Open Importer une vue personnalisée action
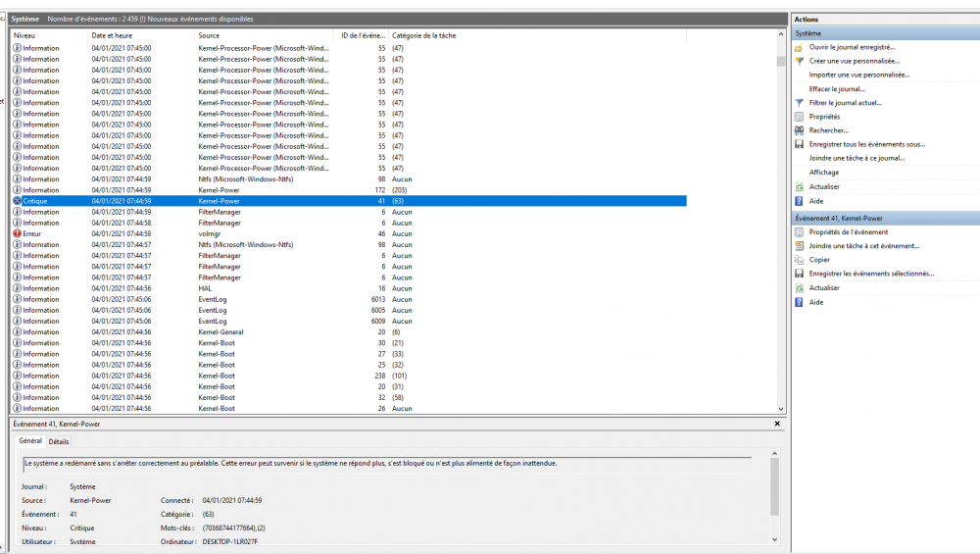This screenshot has height=554, width=980. [x=858, y=76]
